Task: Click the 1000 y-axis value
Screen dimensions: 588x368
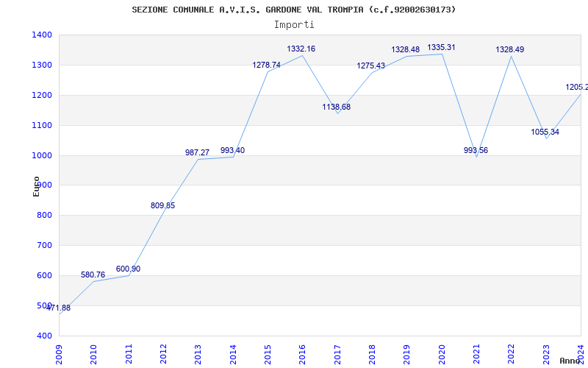Action: tap(42, 155)
